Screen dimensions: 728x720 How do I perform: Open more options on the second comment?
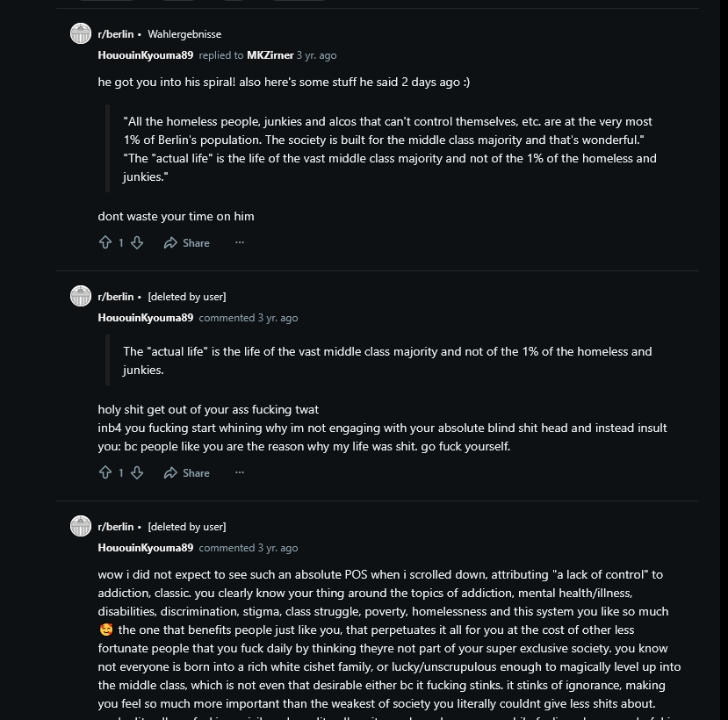(239, 472)
